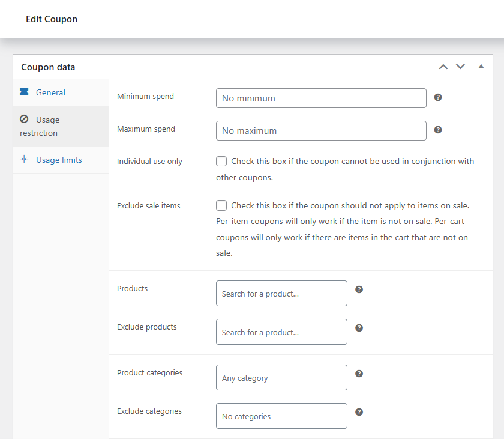
Task: Click the Minimum spend label
Action: 145,97
